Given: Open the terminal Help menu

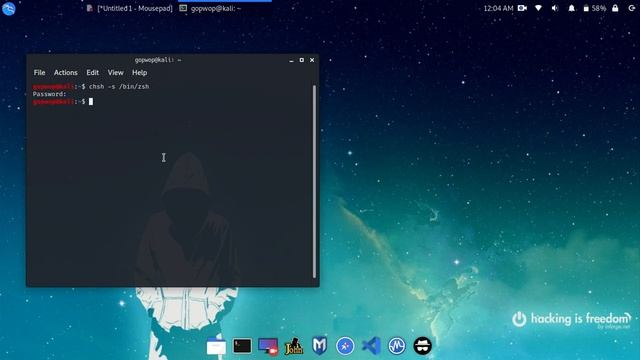Looking at the screenshot, I should (x=140, y=73).
